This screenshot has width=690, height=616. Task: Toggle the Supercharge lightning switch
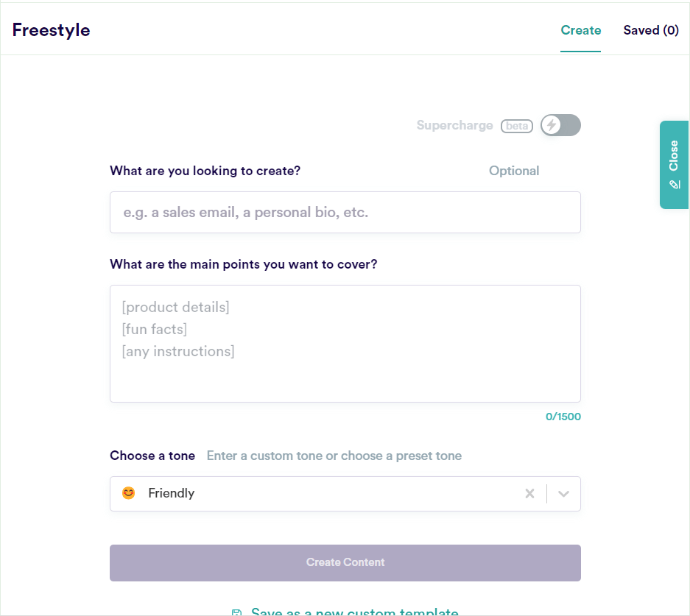tap(560, 126)
